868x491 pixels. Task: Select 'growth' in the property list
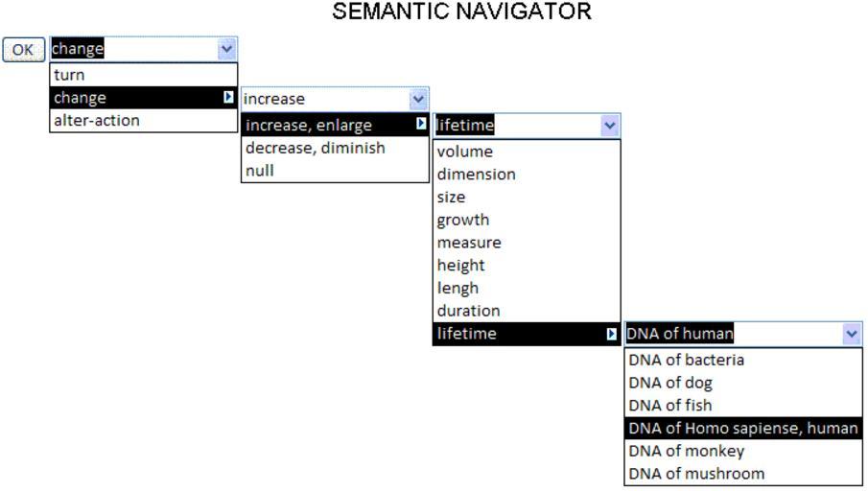click(527, 220)
